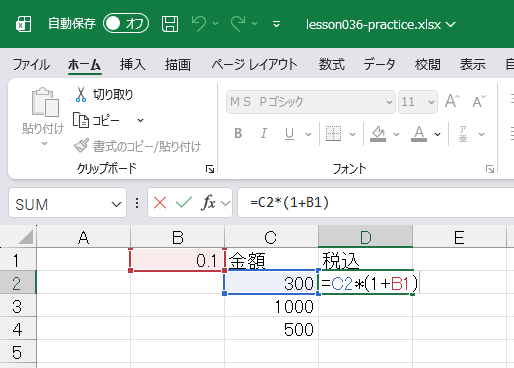The height and width of the screenshot is (368, 514).
Task: Open the font size 11 dropdown
Action: [431, 102]
